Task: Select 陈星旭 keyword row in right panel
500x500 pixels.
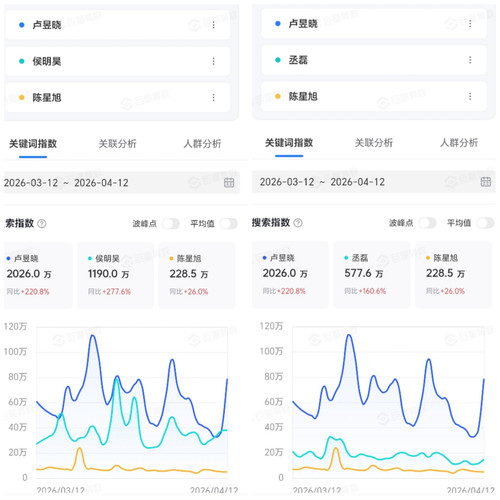Action: (x=374, y=96)
